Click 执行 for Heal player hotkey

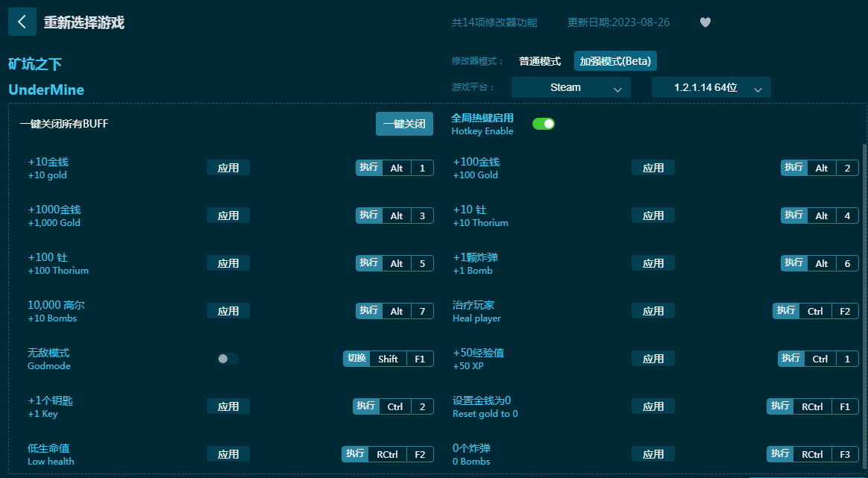pyautogui.click(x=787, y=310)
